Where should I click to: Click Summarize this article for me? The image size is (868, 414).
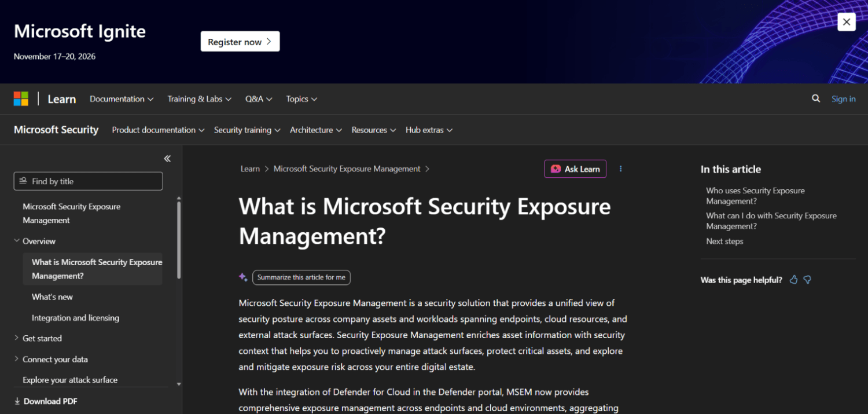click(301, 277)
